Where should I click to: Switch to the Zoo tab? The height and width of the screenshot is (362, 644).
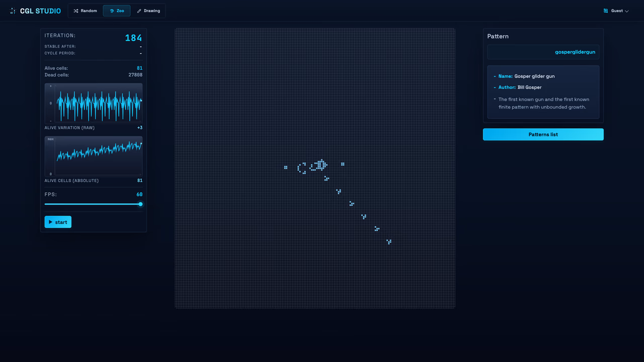pyautogui.click(x=117, y=11)
